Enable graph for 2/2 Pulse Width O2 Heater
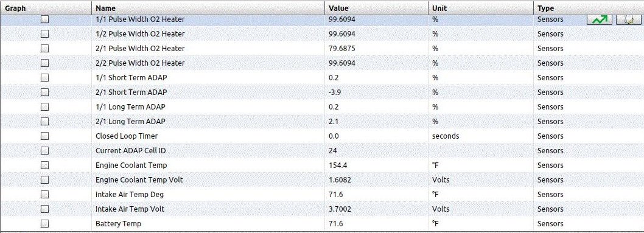644x233 pixels. pyautogui.click(x=45, y=63)
